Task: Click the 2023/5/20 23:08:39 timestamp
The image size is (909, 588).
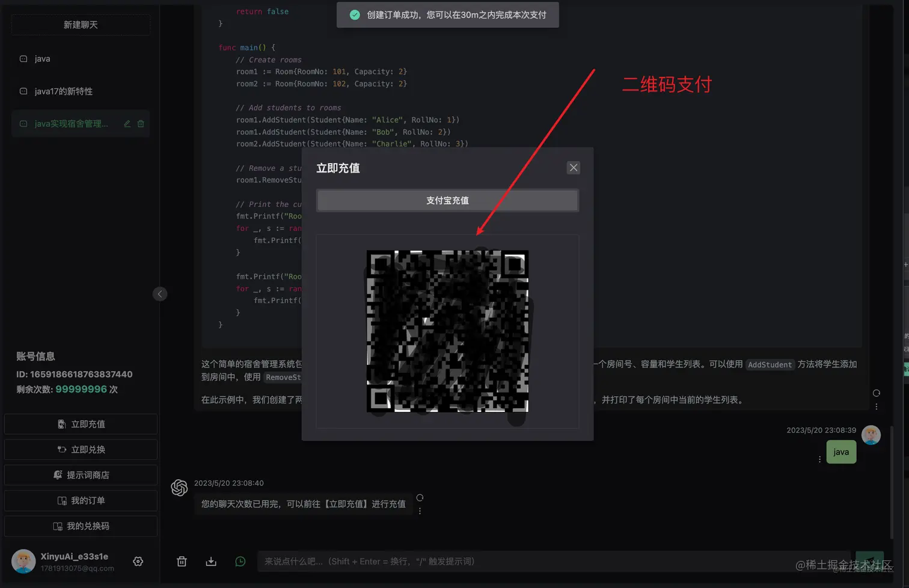Action: tap(821, 430)
